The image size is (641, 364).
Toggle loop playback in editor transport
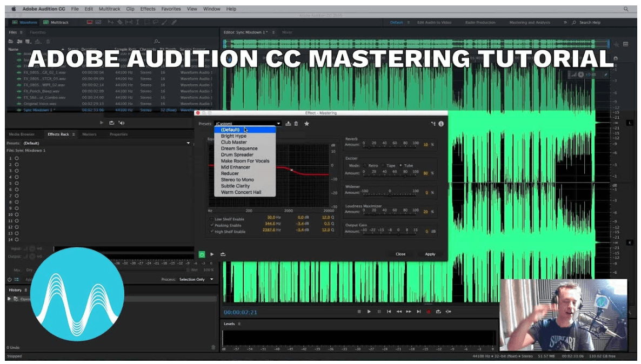tap(438, 311)
